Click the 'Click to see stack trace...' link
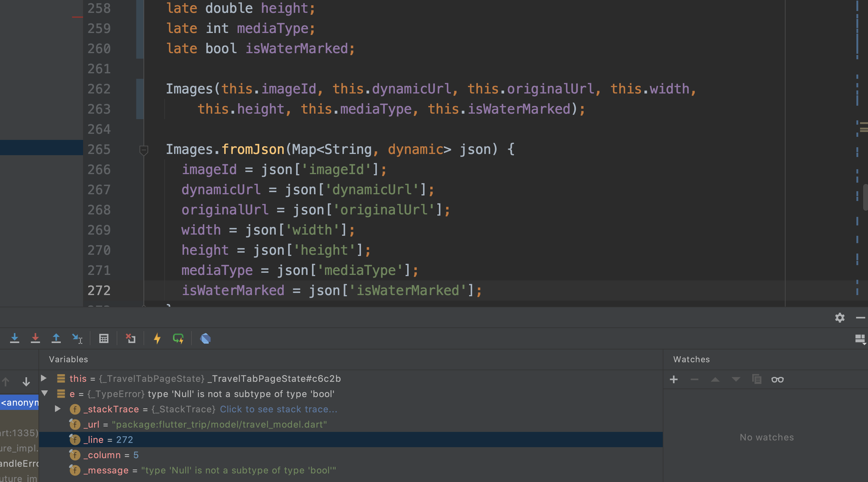Image resolution: width=868 pixels, height=482 pixels. pyautogui.click(x=278, y=409)
